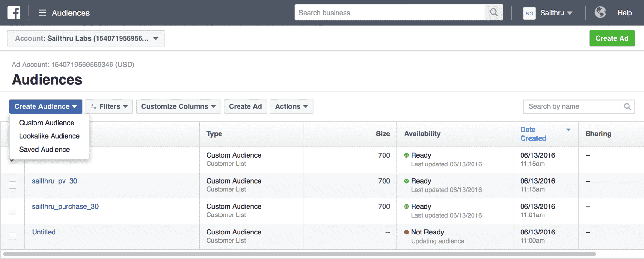This screenshot has width=644, height=259.
Task: Click the search by name magnifier icon
Action: tap(627, 107)
